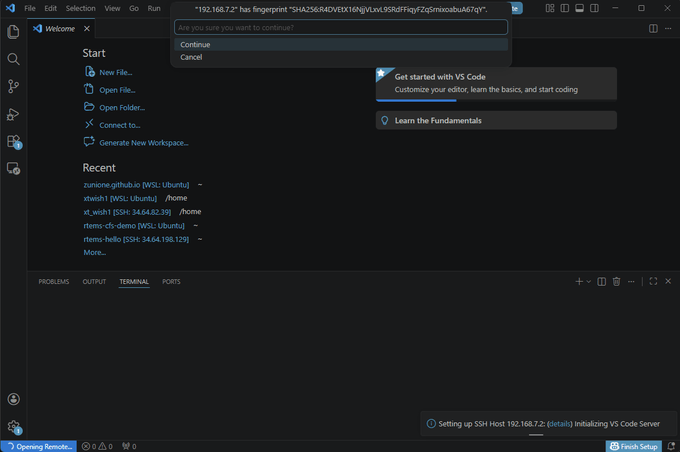Viewport: 680px width, 452px height.
Task: Click More recent items link
Action: coord(95,252)
